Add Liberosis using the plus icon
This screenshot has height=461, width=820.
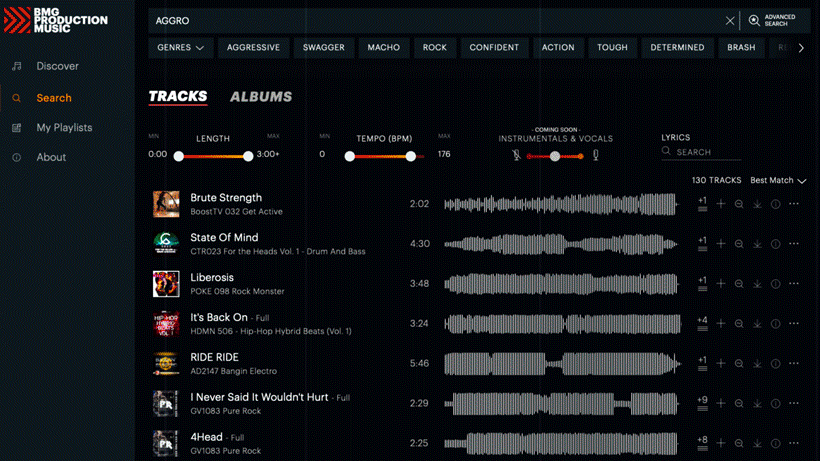coord(721,283)
